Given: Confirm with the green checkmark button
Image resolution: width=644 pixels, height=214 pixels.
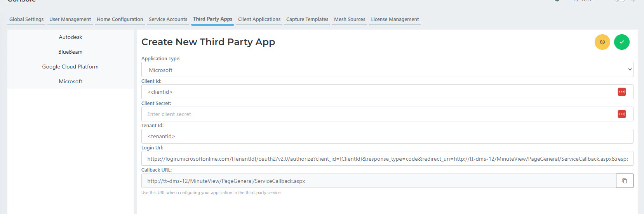Looking at the screenshot, I should coord(621,42).
